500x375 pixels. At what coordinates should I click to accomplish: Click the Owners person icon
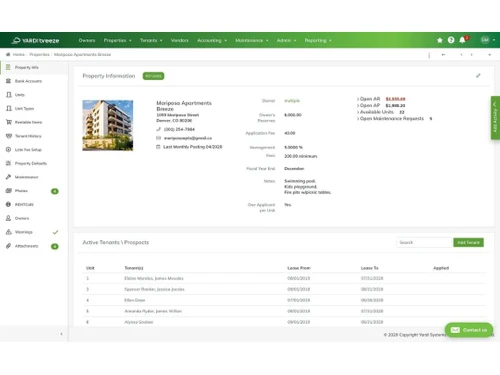pyautogui.click(x=8, y=218)
